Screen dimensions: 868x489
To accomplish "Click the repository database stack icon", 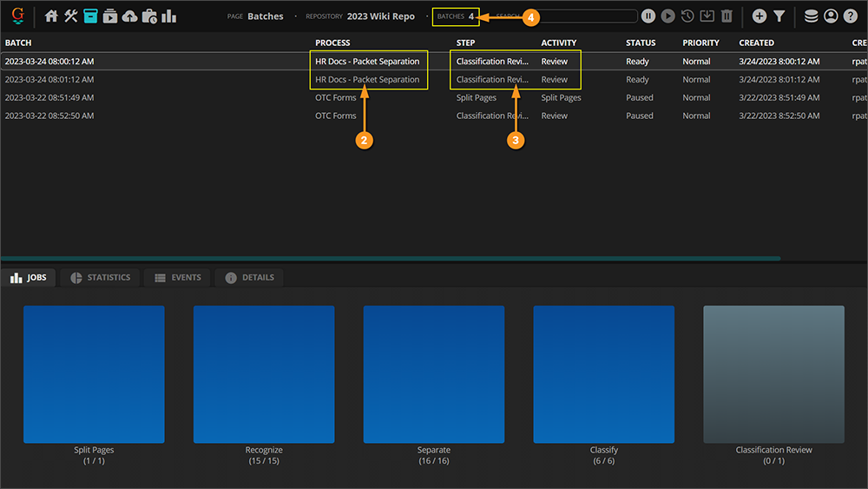I will (811, 16).
